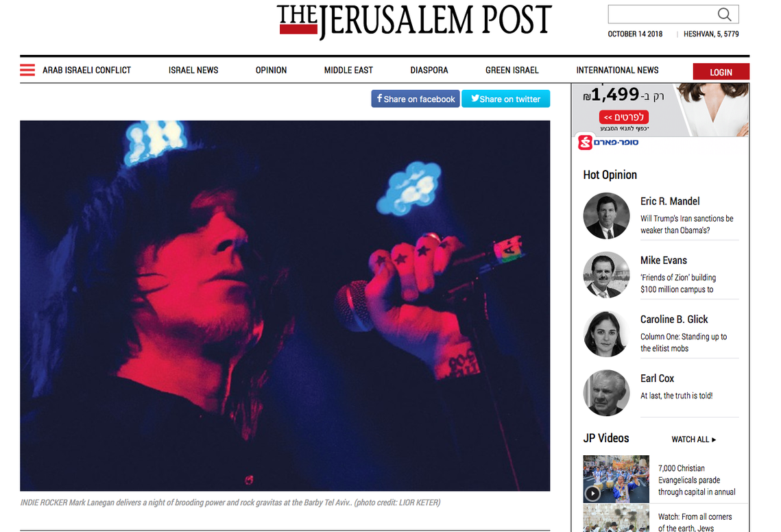Open the Israel News section
The height and width of the screenshot is (532, 781).
(193, 70)
